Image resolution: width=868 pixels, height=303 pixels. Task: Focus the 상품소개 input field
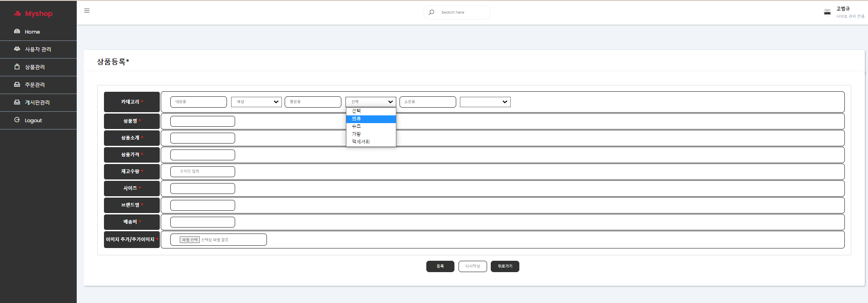(x=202, y=138)
